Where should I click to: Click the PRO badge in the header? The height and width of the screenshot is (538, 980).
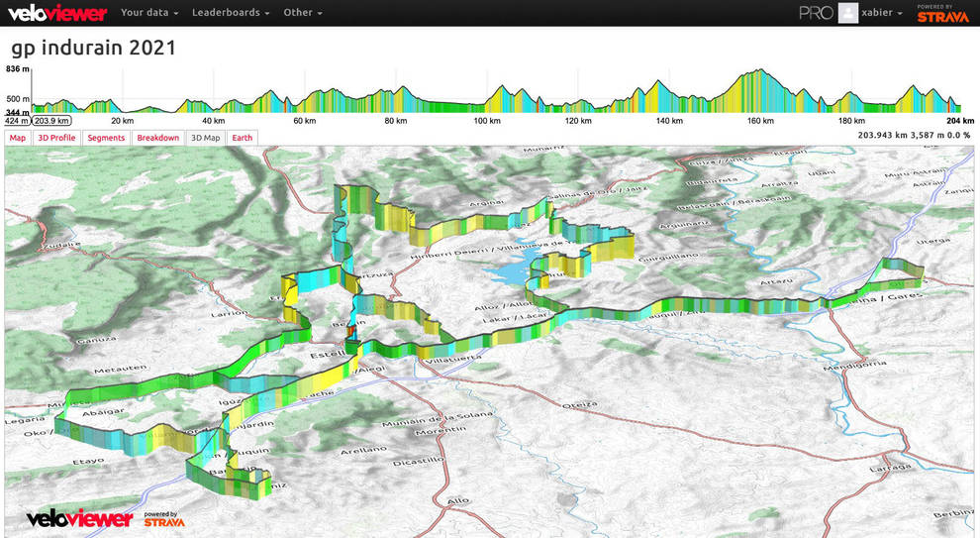point(816,13)
